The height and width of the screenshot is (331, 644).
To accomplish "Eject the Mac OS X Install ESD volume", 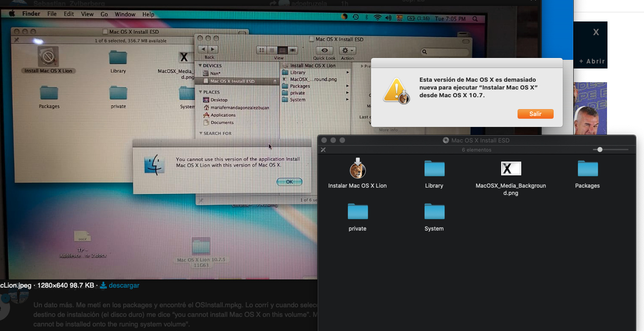I will [x=275, y=81].
